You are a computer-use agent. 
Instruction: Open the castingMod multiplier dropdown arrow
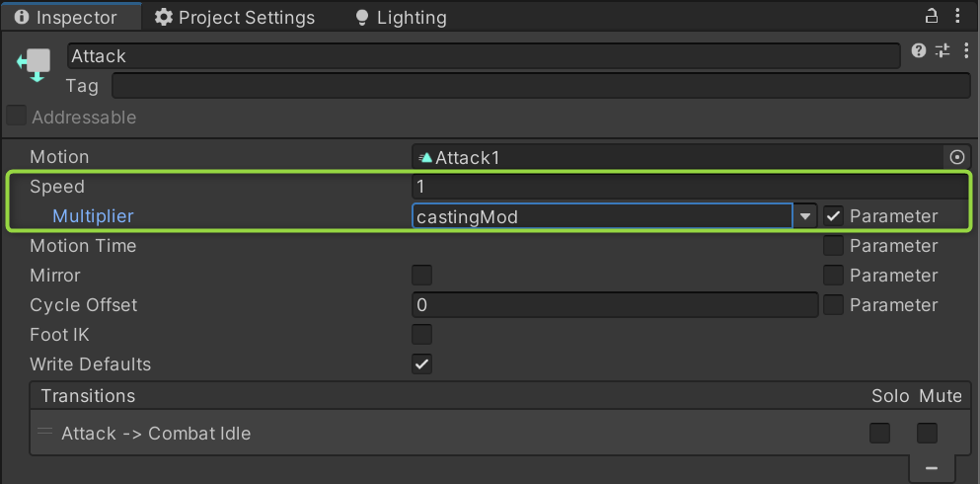pos(806,215)
